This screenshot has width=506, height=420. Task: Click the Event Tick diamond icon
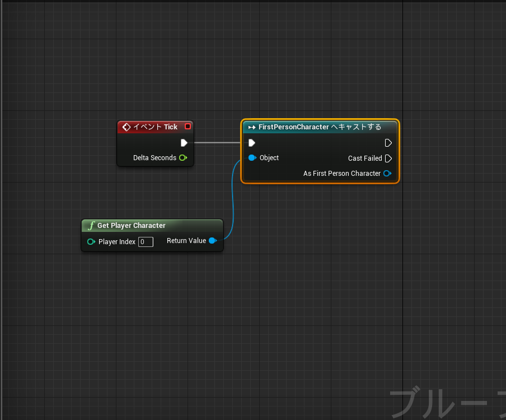(127, 127)
